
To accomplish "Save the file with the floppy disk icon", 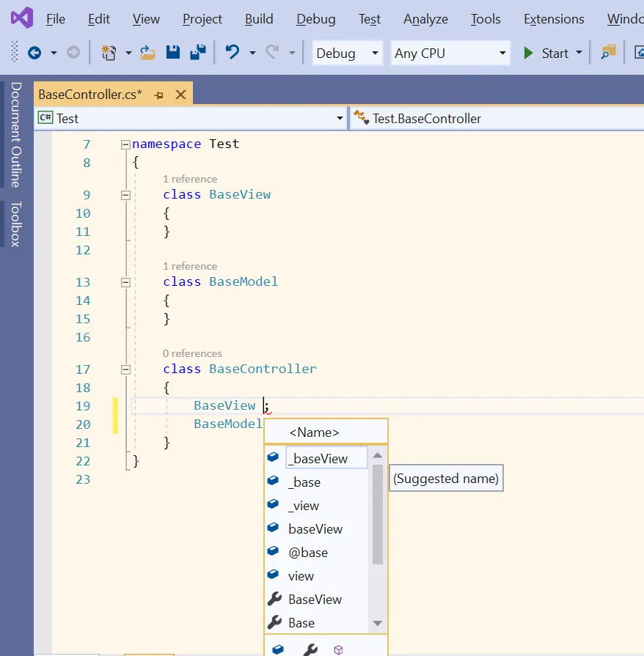I will tap(173, 53).
